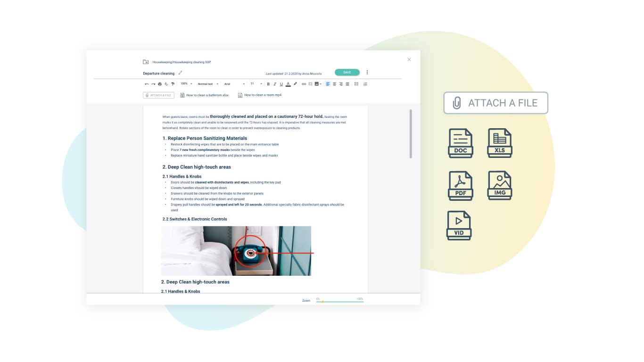The image size is (644, 362).
Task: Open the font size 11 dropdown
Action: 256,84
